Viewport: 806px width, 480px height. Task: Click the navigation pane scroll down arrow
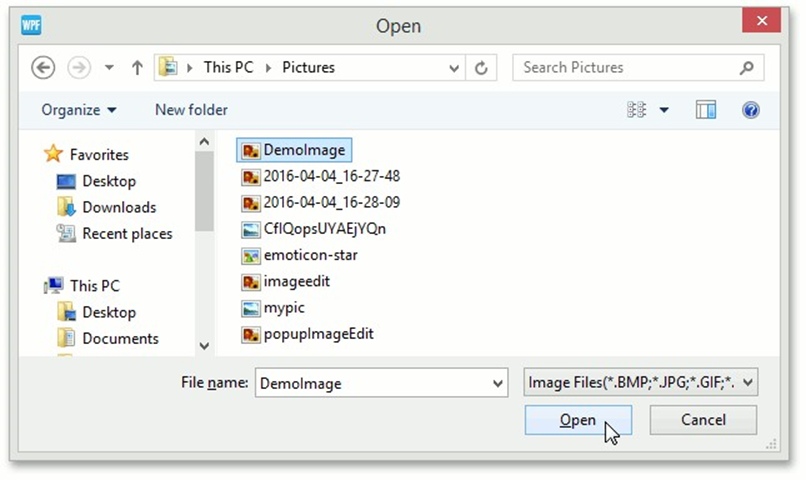pyautogui.click(x=204, y=346)
